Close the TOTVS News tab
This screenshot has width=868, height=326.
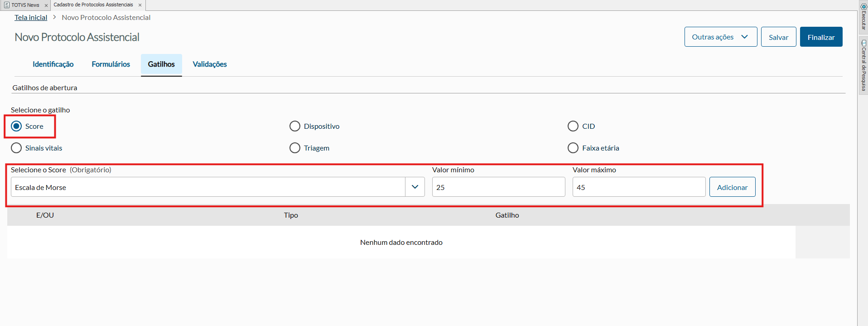46,5
